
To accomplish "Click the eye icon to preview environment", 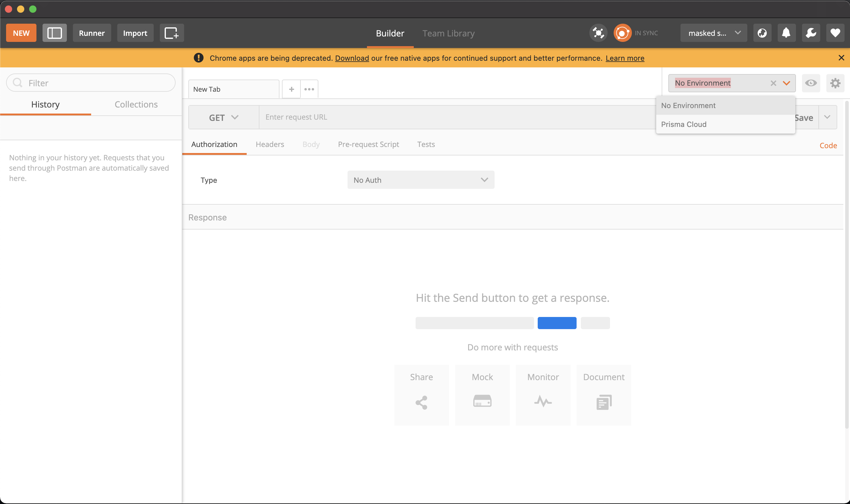I will pyautogui.click(x=811, y=83).
